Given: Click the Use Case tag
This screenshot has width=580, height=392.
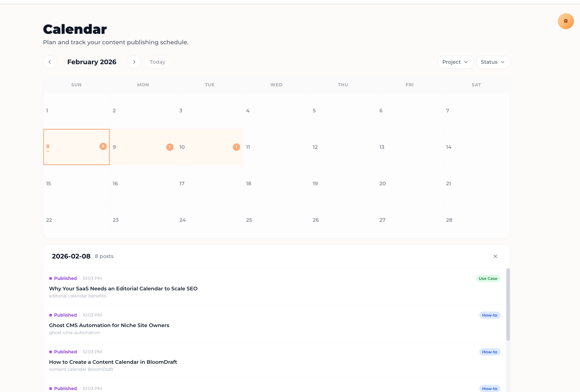Looking at the screenshot, I should coord(488,278).
